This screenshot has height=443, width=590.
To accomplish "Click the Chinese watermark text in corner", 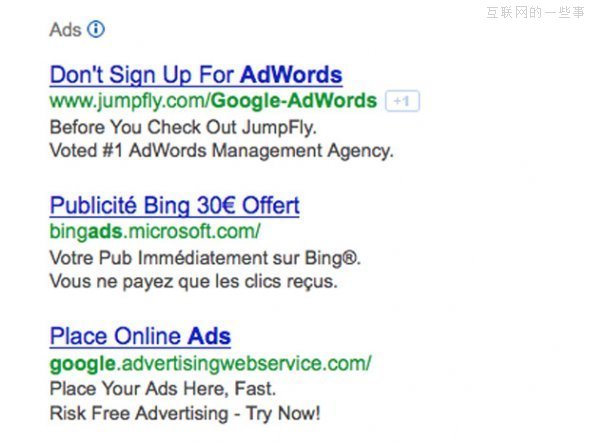I will [x=535, y=12].
